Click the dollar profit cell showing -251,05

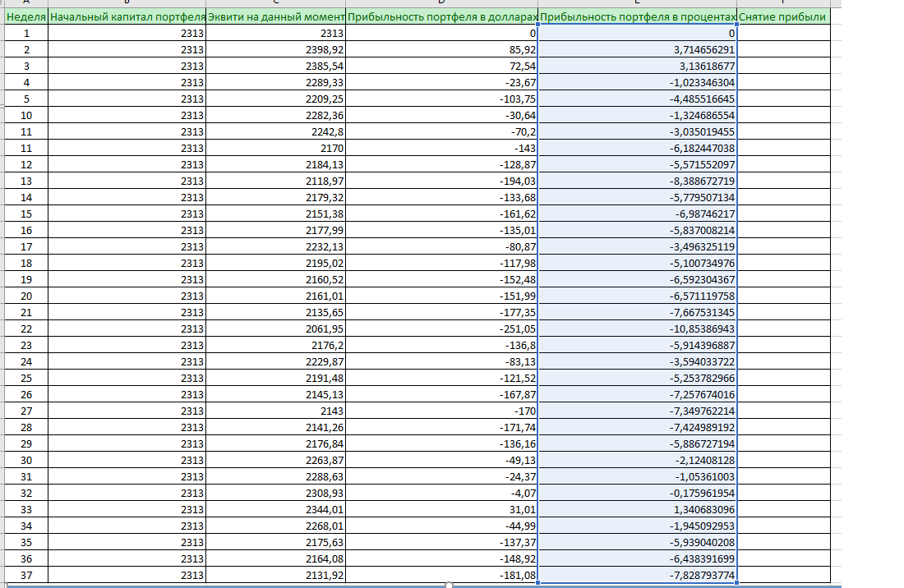pyautogui.click(x=442, y=328)
